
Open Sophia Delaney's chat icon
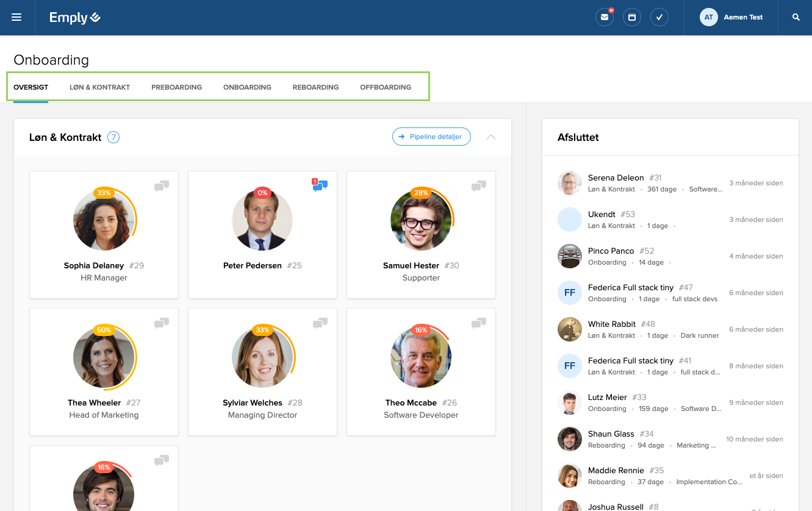[x=162, y=185]
